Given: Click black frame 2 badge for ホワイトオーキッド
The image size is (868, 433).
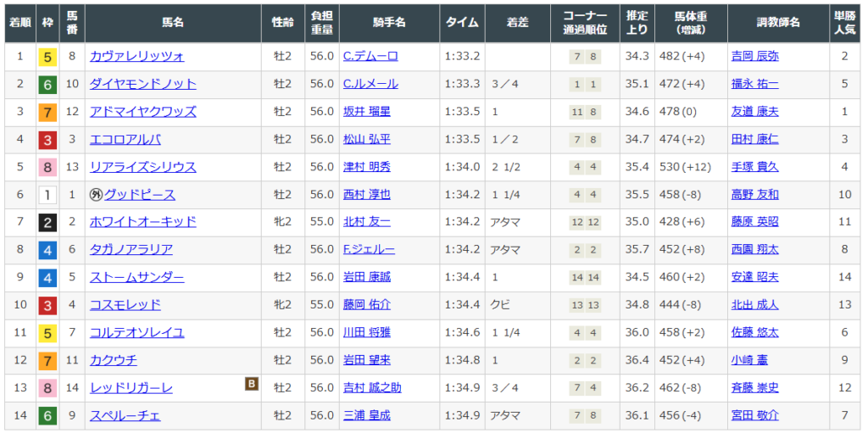Looking at the screenshot, I should click(x=47, y=222).
